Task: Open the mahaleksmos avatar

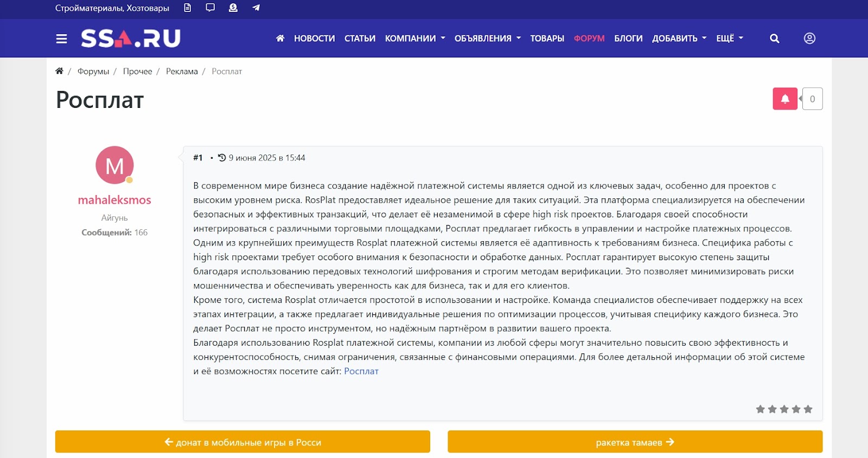Action: [114, 165]
